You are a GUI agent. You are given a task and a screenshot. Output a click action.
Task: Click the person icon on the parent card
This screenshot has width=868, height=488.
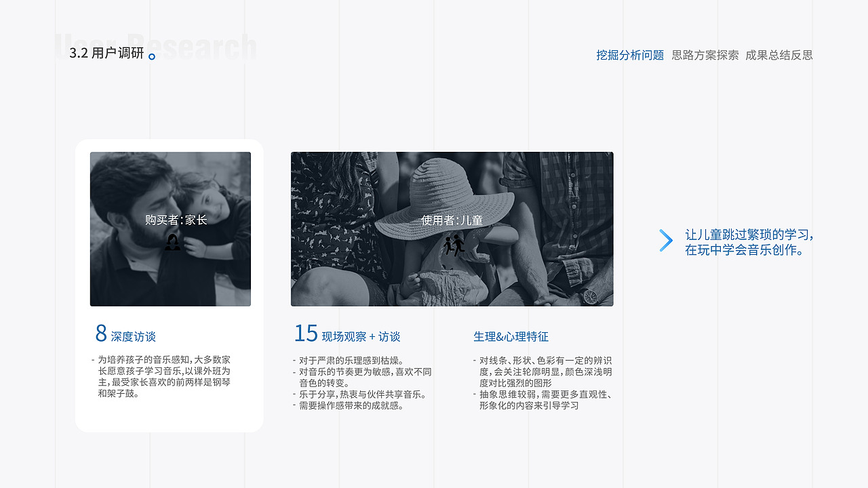(173, 241)
